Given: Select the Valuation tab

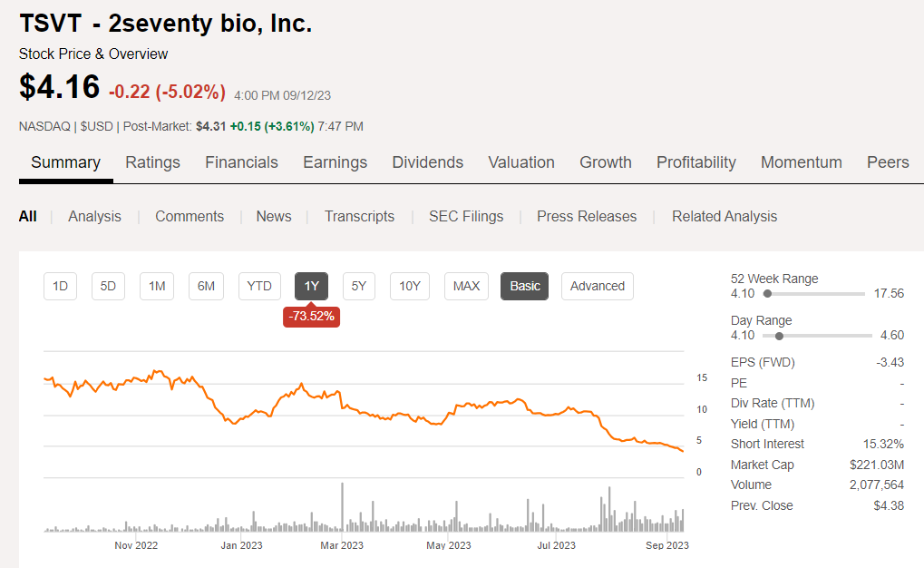Looking at the screenshot, I should click(521, 162).
